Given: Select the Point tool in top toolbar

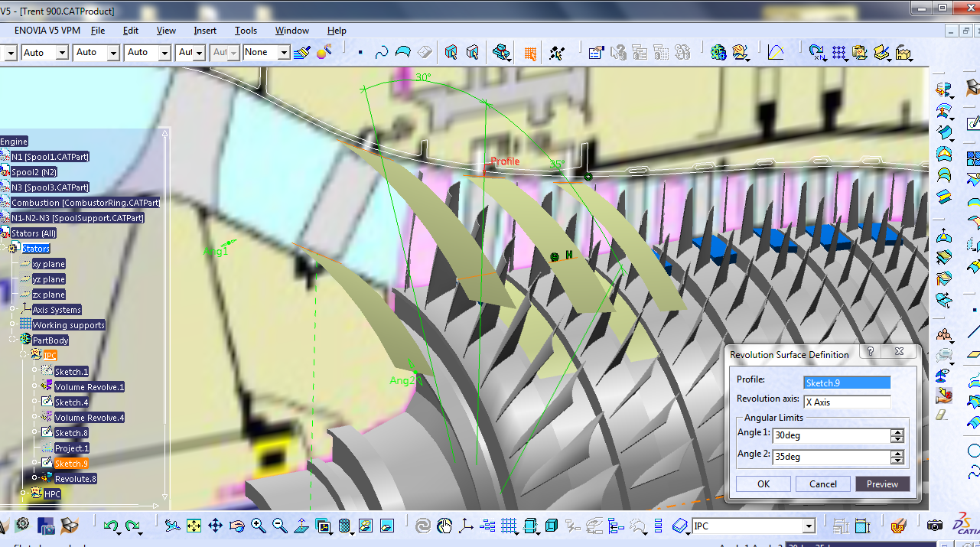Looking at the screenshot, I should pos(360,53).
